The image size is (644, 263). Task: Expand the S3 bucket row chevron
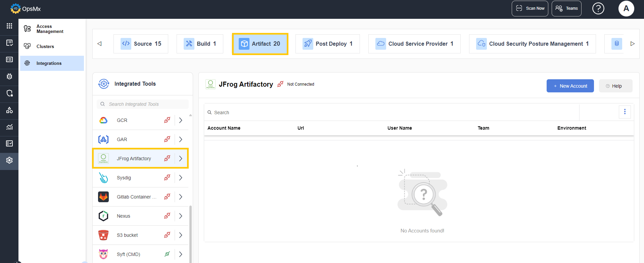pyautogui.click(x=181, y=235)
